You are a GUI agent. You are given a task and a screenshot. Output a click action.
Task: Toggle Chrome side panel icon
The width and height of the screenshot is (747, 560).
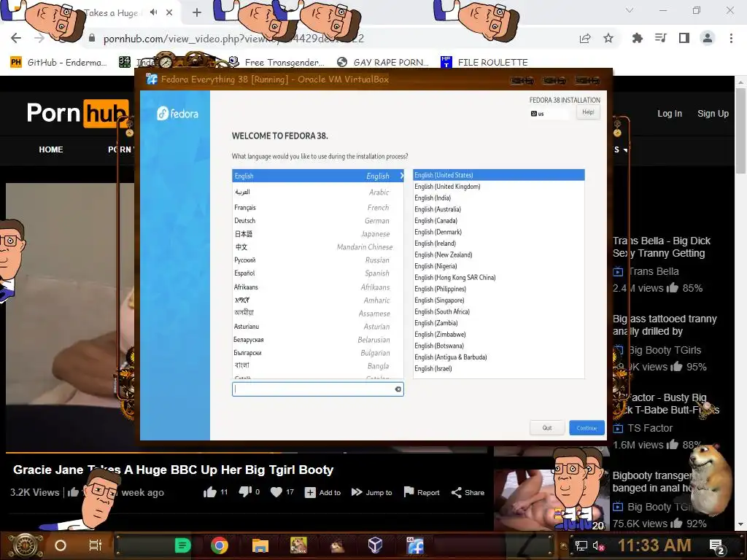tap(684, 38)
